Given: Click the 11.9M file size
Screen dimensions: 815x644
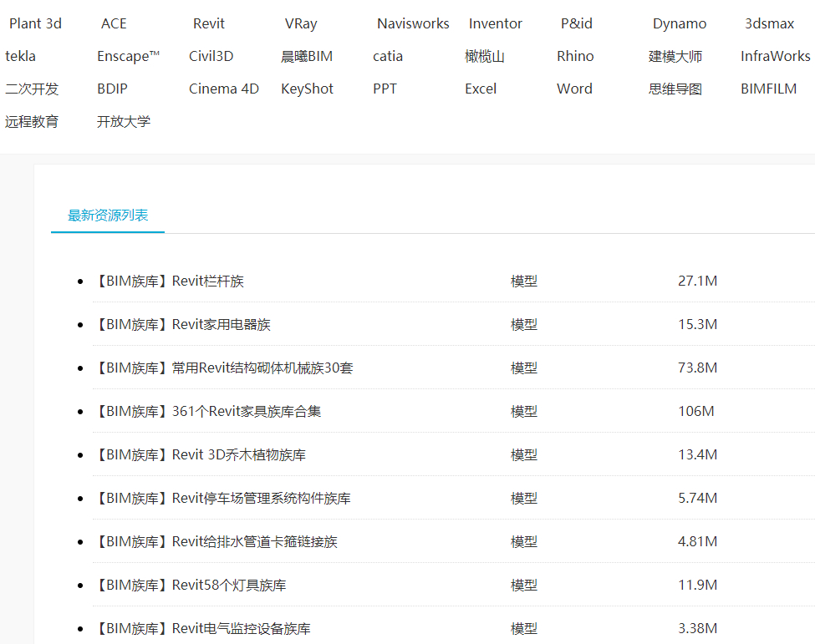Looking at the screenshot, I should point(697,586).
